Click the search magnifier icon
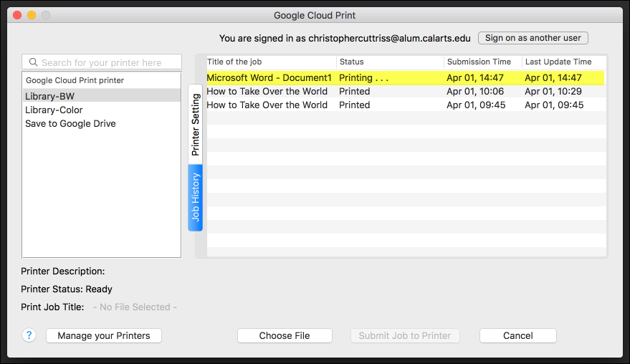Image resolution: width=630 pixels, height=364 pixels. 34,62
